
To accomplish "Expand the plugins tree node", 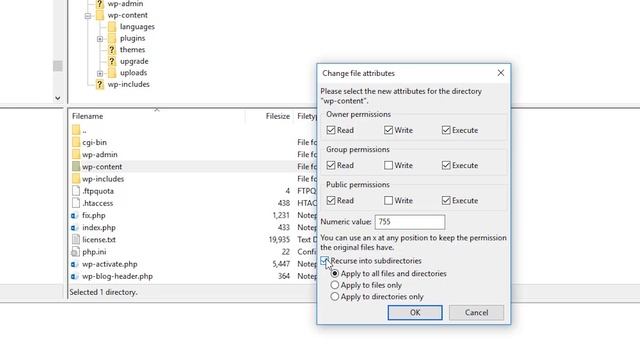I will (x=100, y=39).
